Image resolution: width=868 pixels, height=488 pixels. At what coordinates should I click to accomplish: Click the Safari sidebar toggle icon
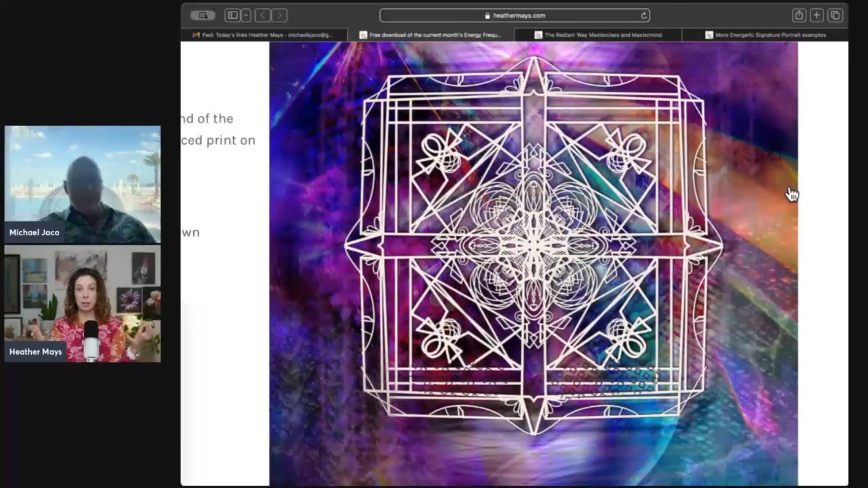(233, 15)
